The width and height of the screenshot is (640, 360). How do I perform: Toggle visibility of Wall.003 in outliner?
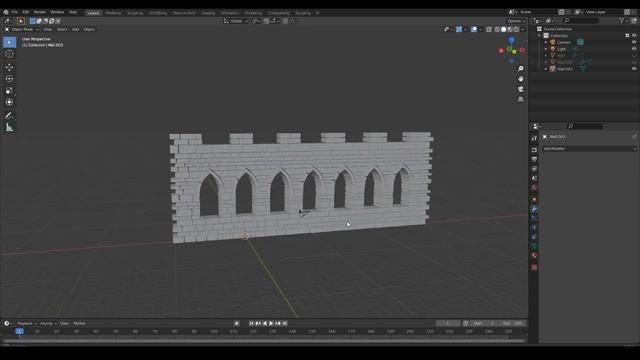click(x=634, y=69)
